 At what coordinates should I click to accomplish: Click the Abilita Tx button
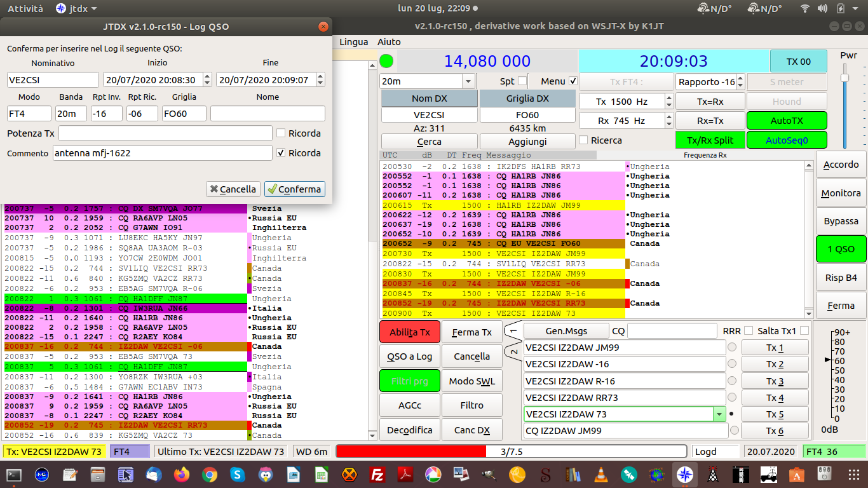(x=410, y=332)
